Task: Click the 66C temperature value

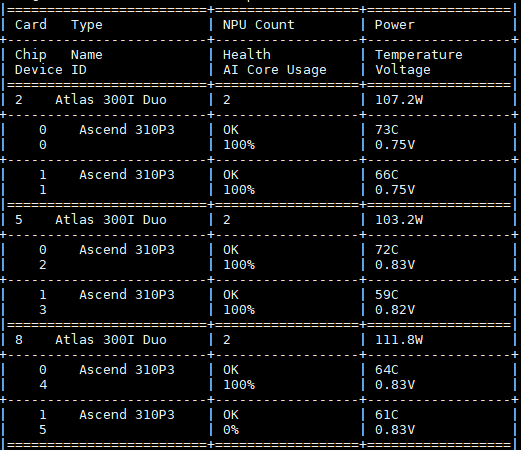Action: point(387,175)
